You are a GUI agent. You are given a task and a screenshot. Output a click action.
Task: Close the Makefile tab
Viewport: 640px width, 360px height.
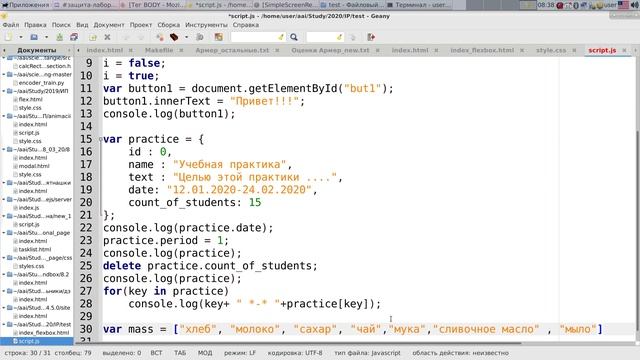tap(181, 50)
